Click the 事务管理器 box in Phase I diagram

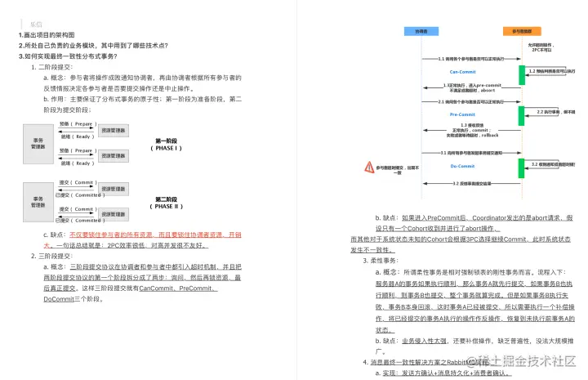(x=38, y=144)
